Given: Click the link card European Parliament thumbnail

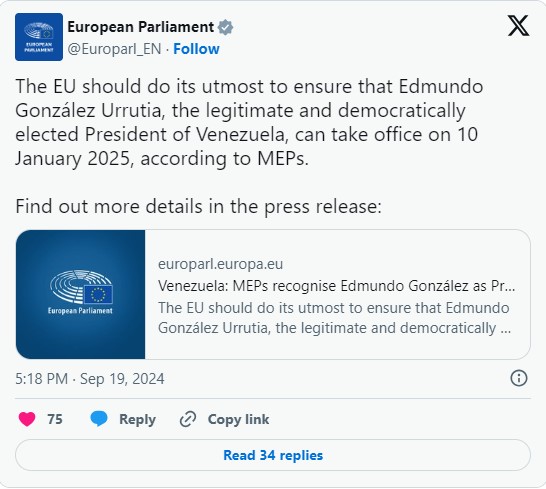Looking at the screenshot, I should (x=80, y=294).
